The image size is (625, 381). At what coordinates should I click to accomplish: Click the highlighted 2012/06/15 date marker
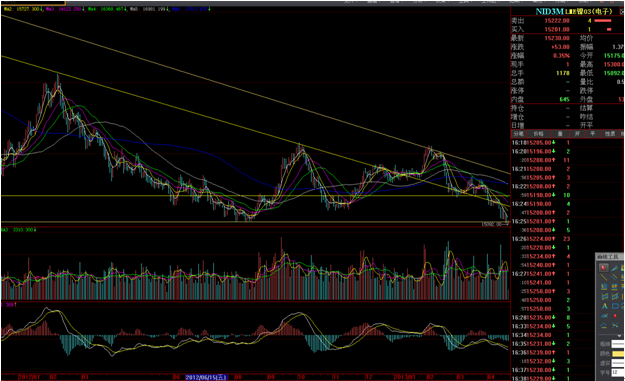(206, 377)
